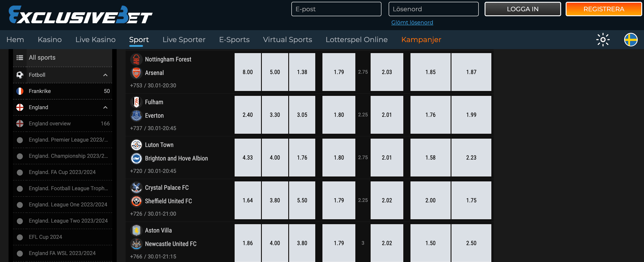Select odds 2.23 in Luton Town row
644x262 pixels.
point(471,158)
